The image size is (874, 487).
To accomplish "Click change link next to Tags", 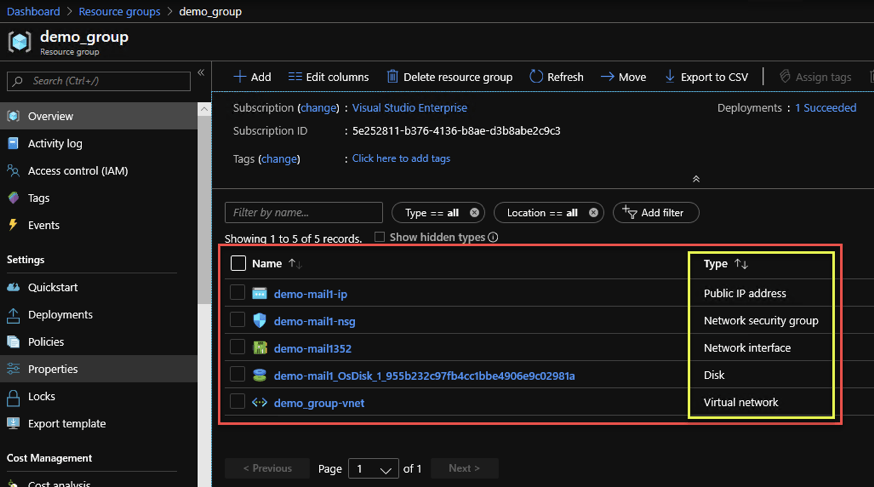I will coord(279,159).
